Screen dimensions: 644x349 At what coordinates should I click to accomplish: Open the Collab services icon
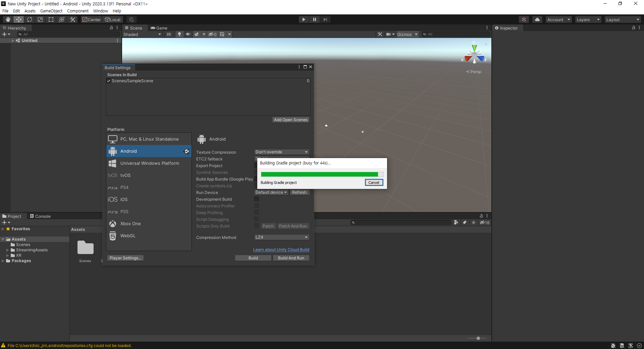[524, 19]
